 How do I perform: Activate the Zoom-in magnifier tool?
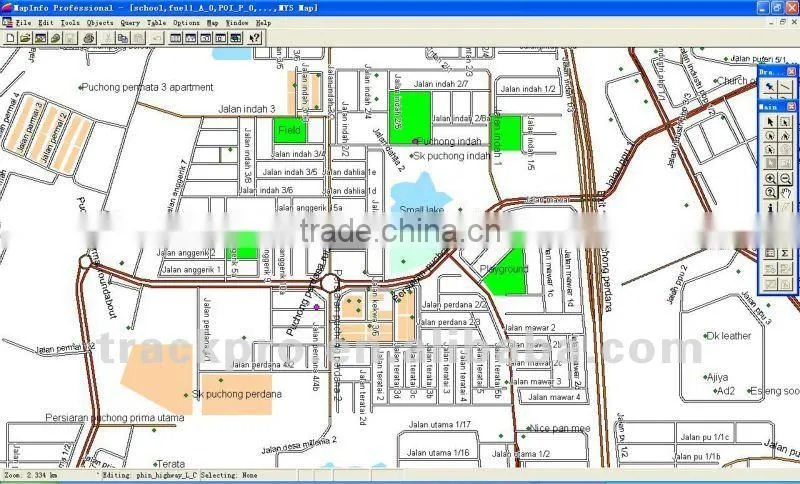pos(770,179)
